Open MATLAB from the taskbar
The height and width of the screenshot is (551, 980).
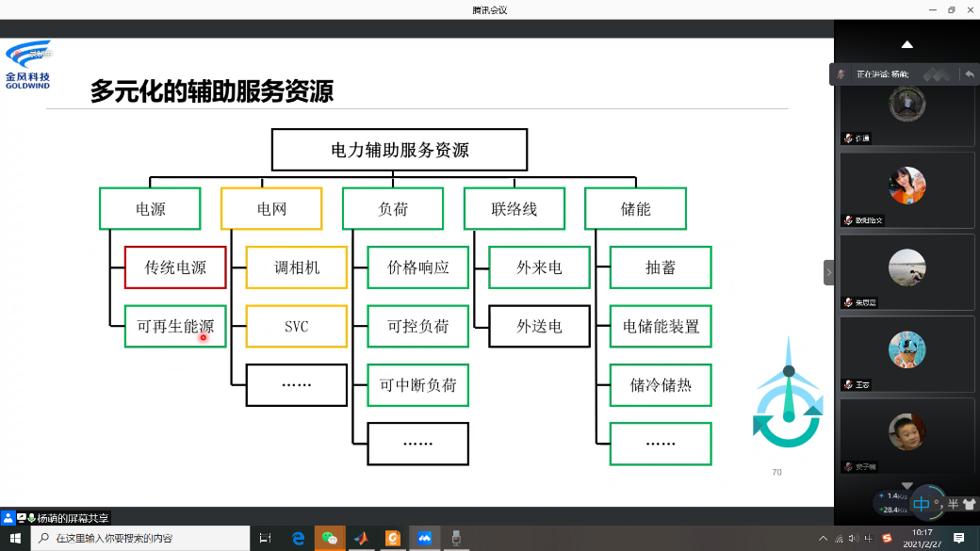click(361, 538)
